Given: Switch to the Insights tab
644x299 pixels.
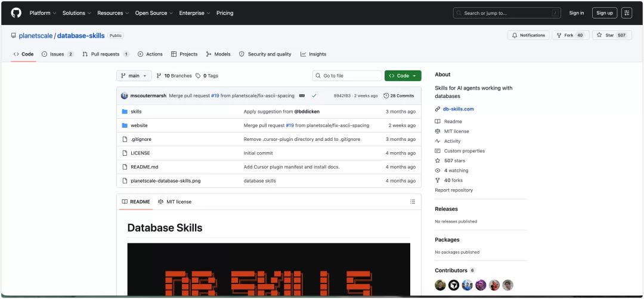Looking at the screenshot, I should [x=313, y=54].
